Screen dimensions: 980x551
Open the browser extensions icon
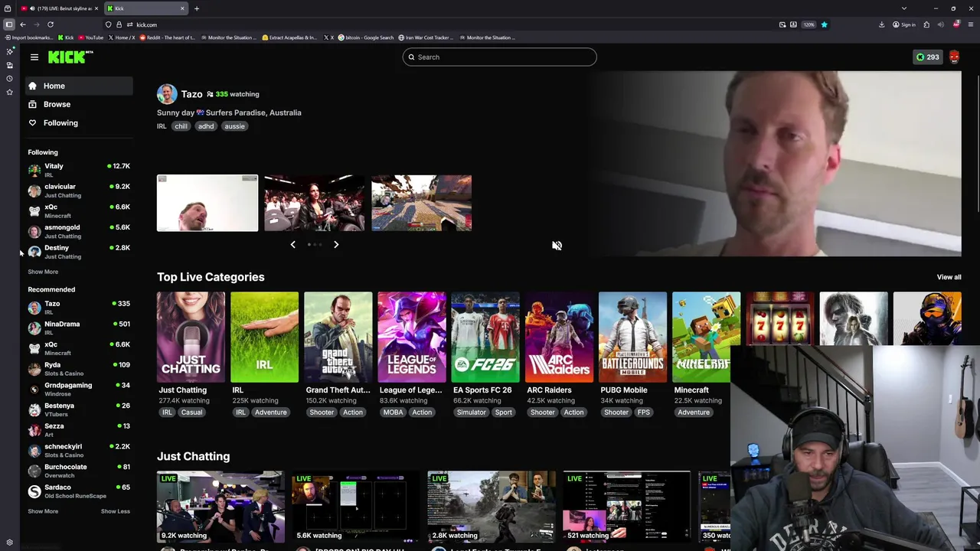(x=926, y=24)
